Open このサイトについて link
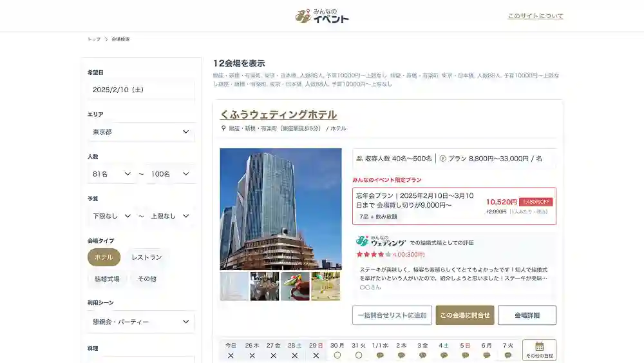Viewport: 644px width, 363px height. [535, 16]
